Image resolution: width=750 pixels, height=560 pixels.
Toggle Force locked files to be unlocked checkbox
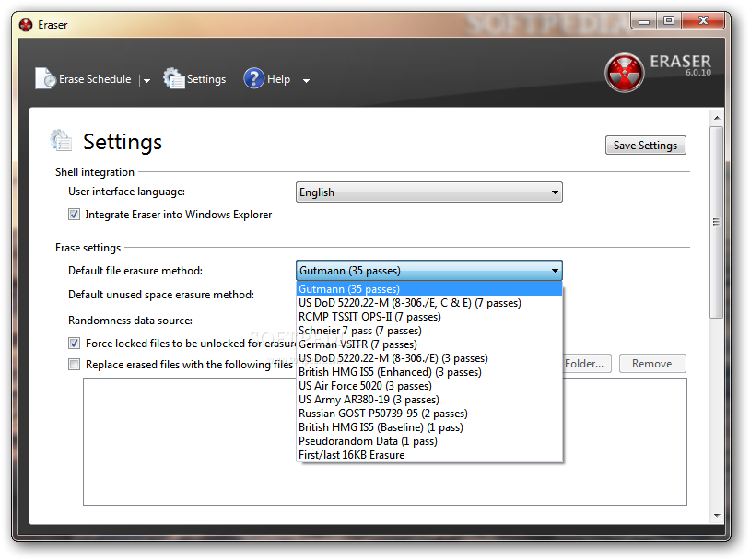(74, 343)
